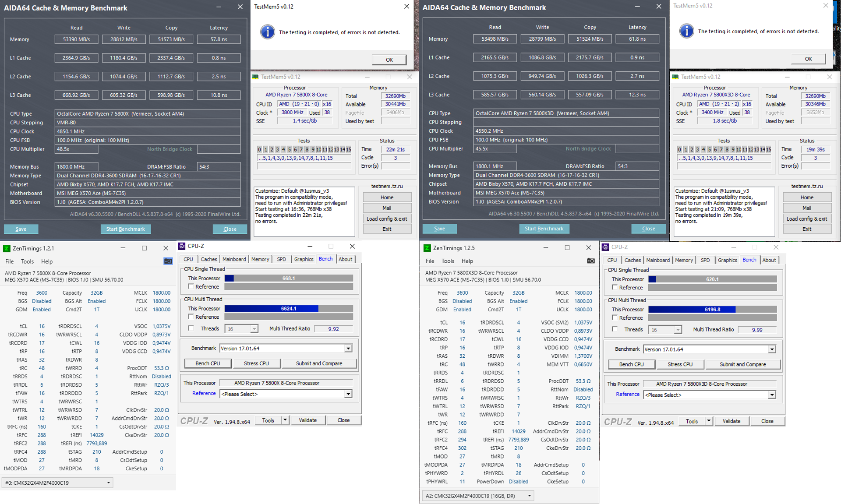The width and height of the screenshot is (841, 504).
Task: Toggle the Threads checkbox in 5800X CPU-Z
Action: point(191,328)
